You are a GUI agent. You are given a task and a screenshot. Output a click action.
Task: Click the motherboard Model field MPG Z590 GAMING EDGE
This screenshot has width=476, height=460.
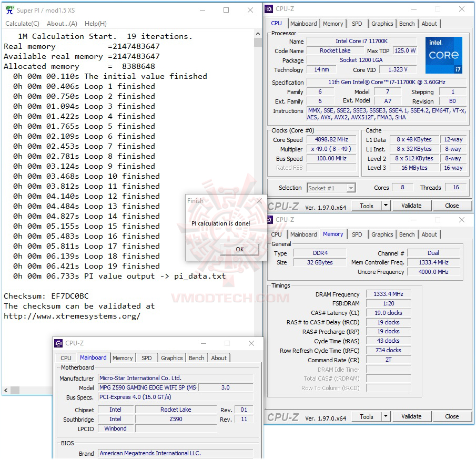coord(148,387)
